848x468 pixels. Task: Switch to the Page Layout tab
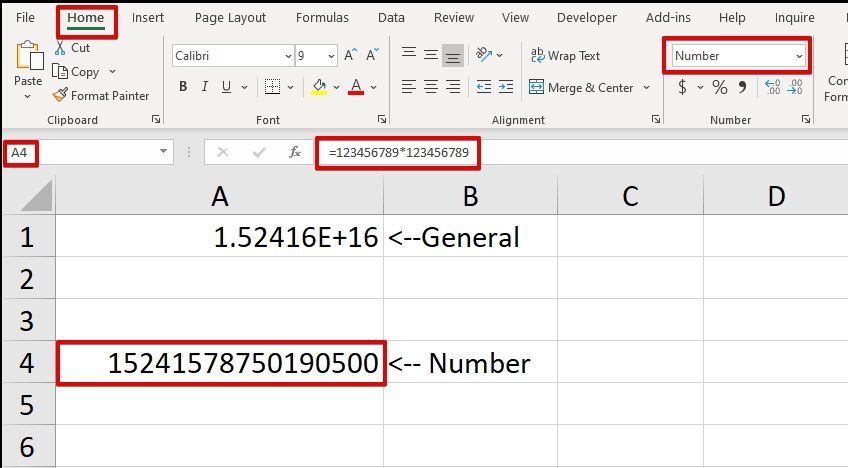[230, 17]
